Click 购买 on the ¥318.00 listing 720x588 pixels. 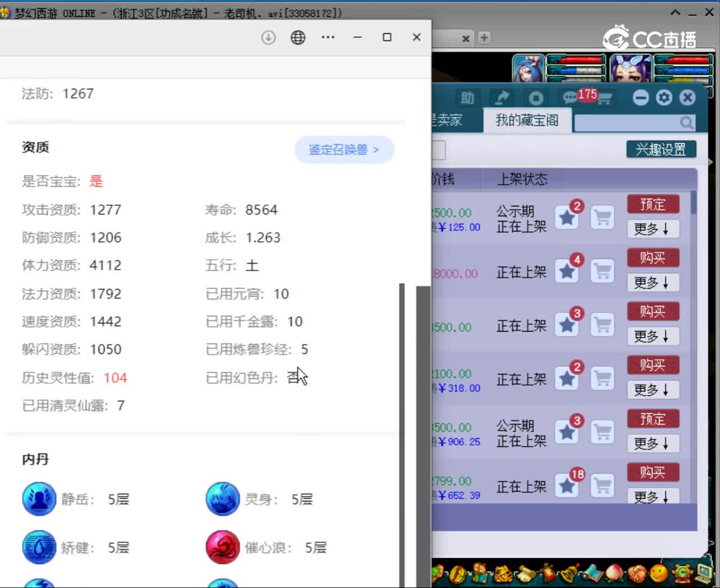click(653, 365)
